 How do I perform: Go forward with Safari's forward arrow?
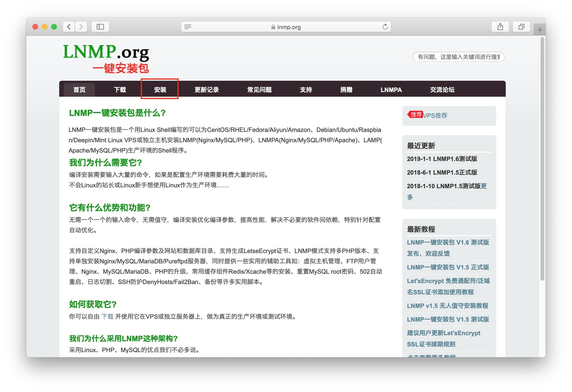coord(81,27)
